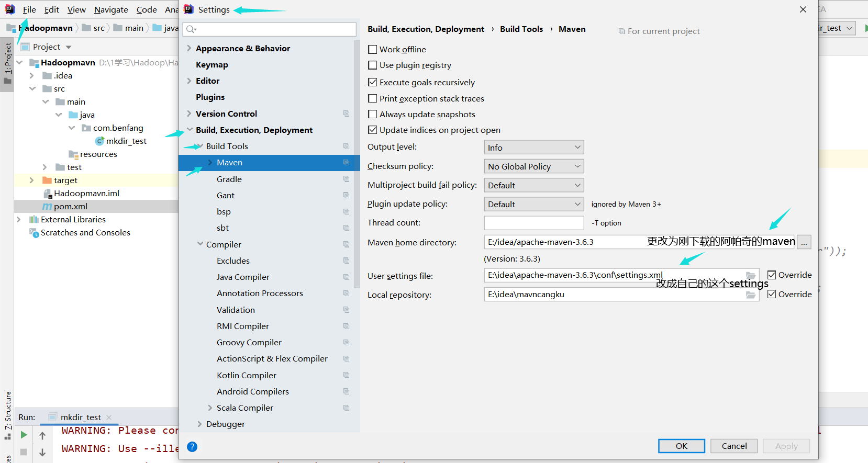Toggle Execute goals recursively checkbox
This screenshot has width=868, height=463.
pos(373,82)
